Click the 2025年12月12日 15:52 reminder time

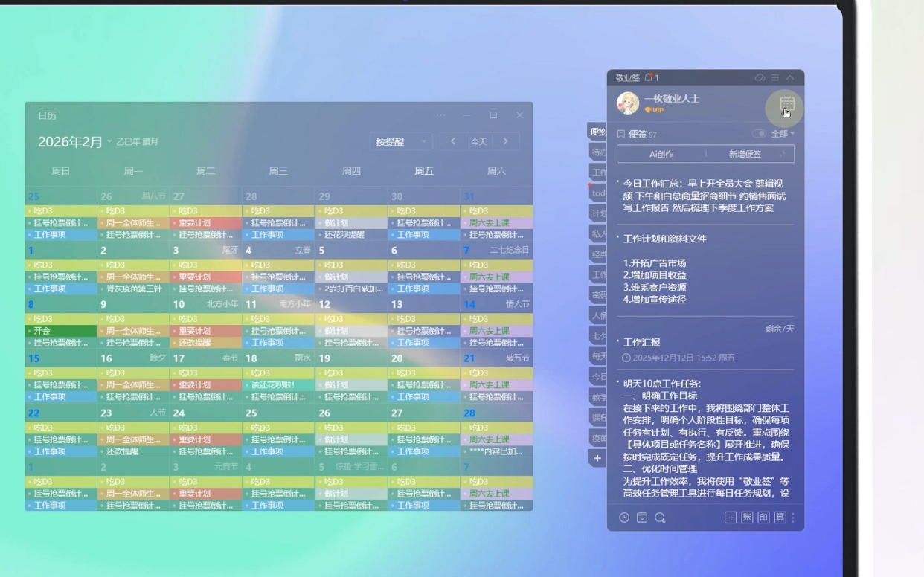click(678, 358)
